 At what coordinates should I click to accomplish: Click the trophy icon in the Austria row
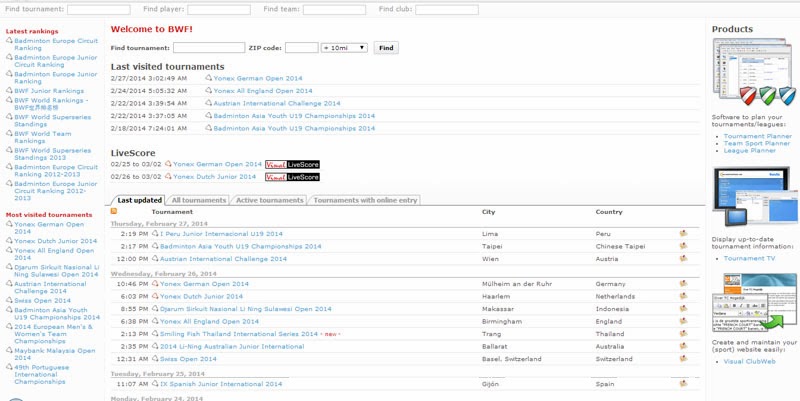683,259
